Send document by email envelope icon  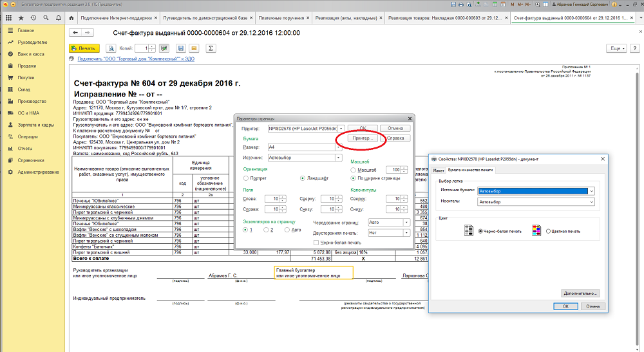[x=195, y=48]
